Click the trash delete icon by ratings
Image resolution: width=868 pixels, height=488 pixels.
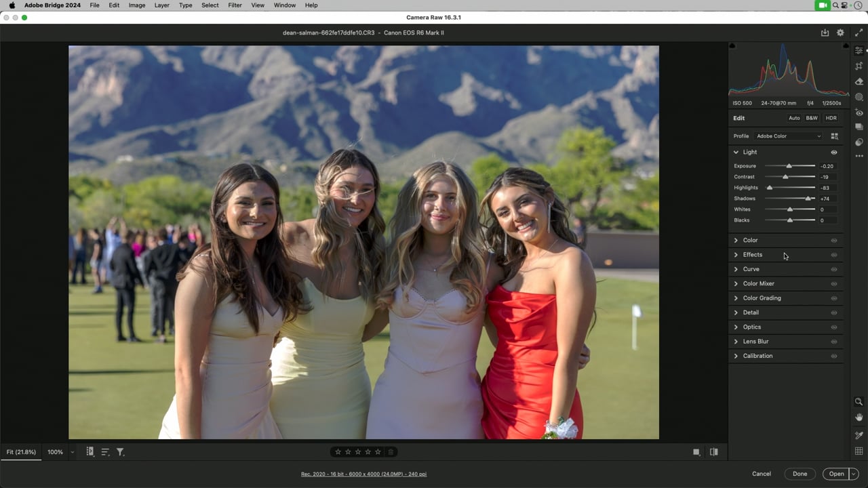pos(391,452)
